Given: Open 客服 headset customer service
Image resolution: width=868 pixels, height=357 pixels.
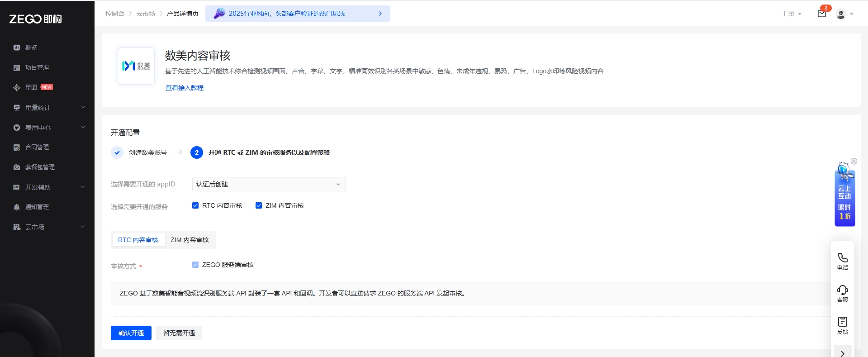Looking at the screenshot, I should tap(842, 293).
